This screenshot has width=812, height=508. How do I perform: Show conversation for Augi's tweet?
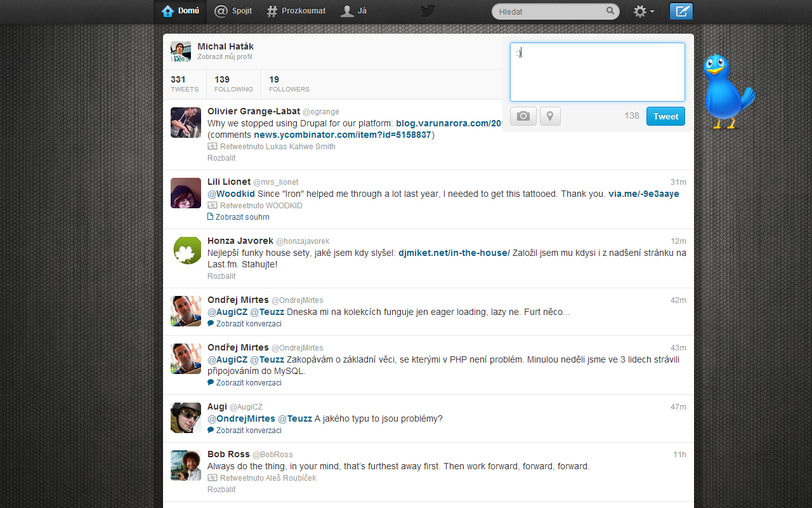[249, 431]
